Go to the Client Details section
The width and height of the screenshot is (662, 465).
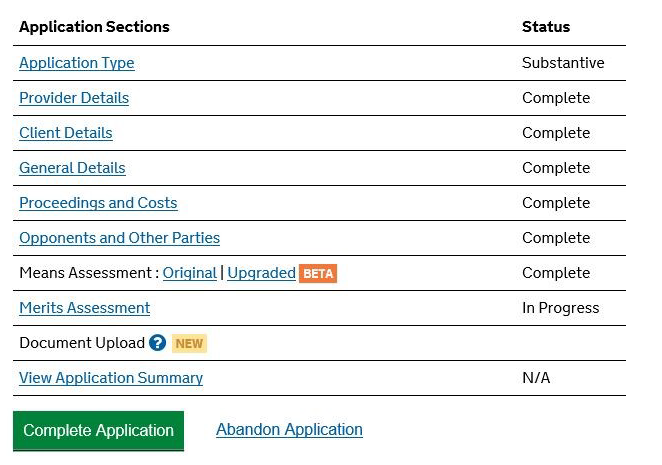(x=66, y=133)
